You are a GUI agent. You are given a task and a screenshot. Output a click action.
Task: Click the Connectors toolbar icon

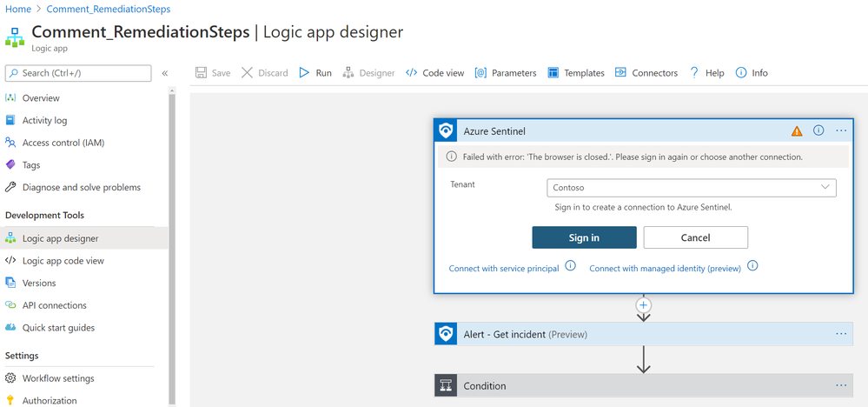[x=620, y=72]
